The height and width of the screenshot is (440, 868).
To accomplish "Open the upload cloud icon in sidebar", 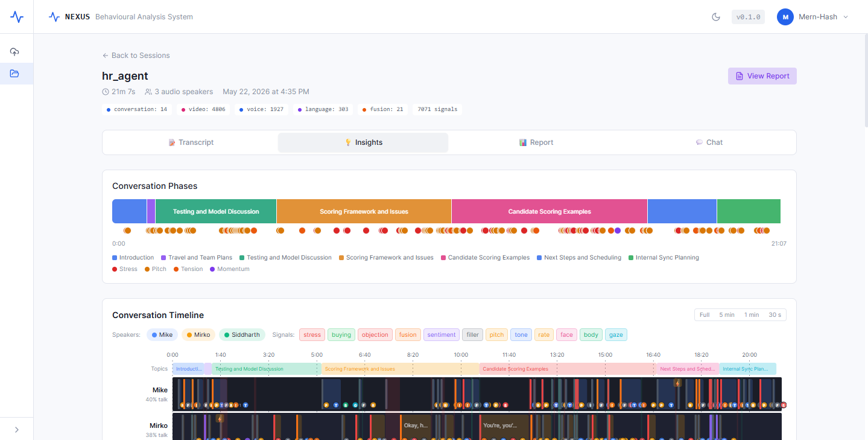I will pyautogui.click(x=14, y=52).
